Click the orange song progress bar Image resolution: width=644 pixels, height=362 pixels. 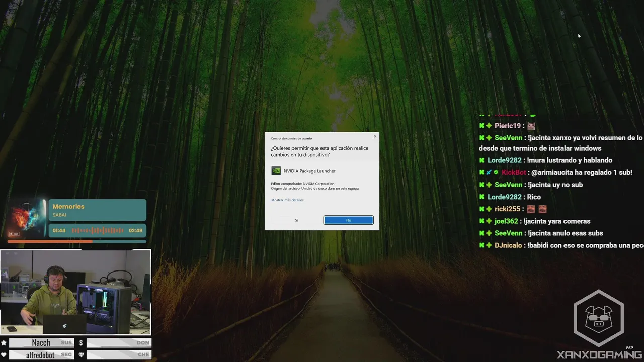[76, 241]
